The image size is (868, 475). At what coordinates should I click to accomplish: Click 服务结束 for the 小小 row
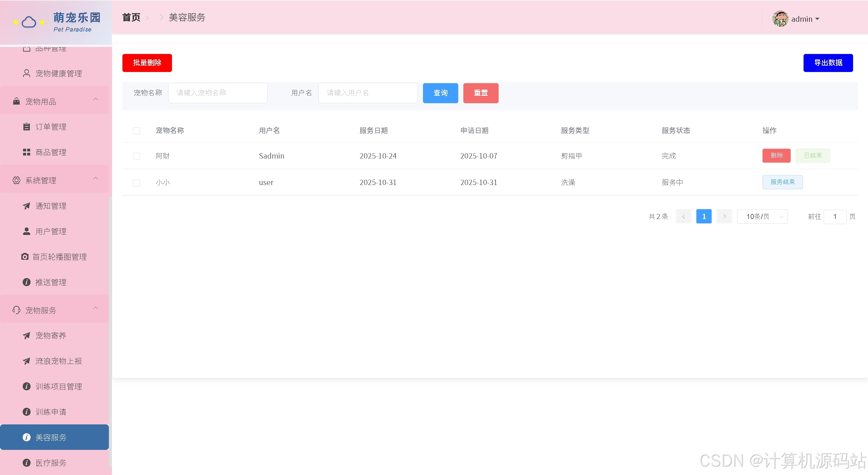pos(783,182)
